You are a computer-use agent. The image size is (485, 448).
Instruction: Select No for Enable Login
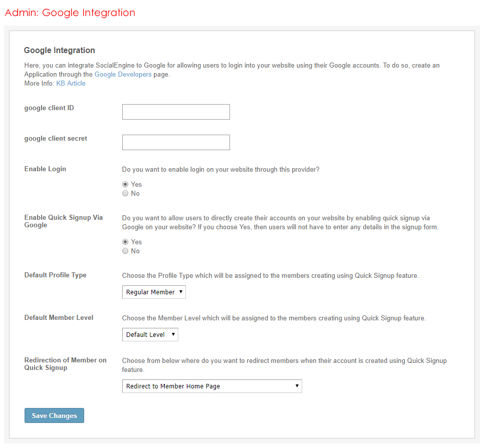(x=125, y=193)
